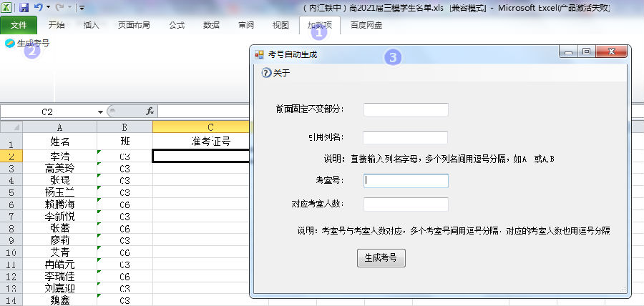The height and width of the screenshot is (306, 644).
Task: Click the insert function fx icon
Action: [x=150, y=112]
